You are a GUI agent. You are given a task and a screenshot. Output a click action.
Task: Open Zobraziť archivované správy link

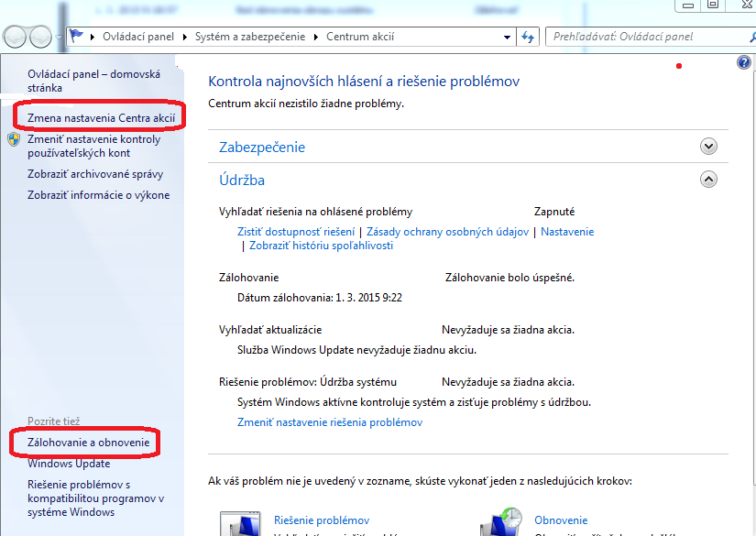95,174
